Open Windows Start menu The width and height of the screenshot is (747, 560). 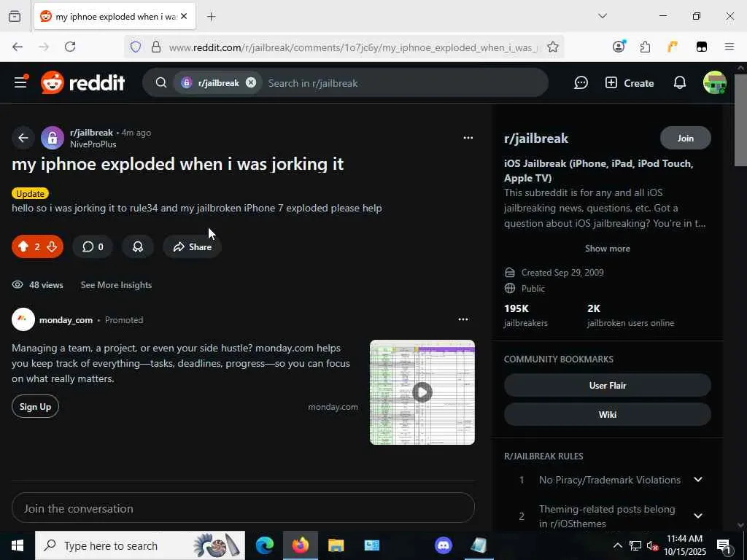[x=18, y=545]
